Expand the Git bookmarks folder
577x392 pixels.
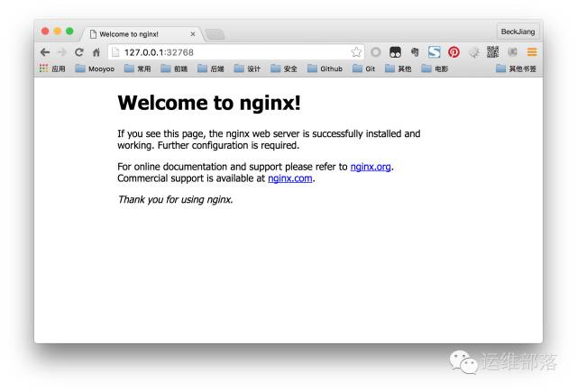point(363,68)
